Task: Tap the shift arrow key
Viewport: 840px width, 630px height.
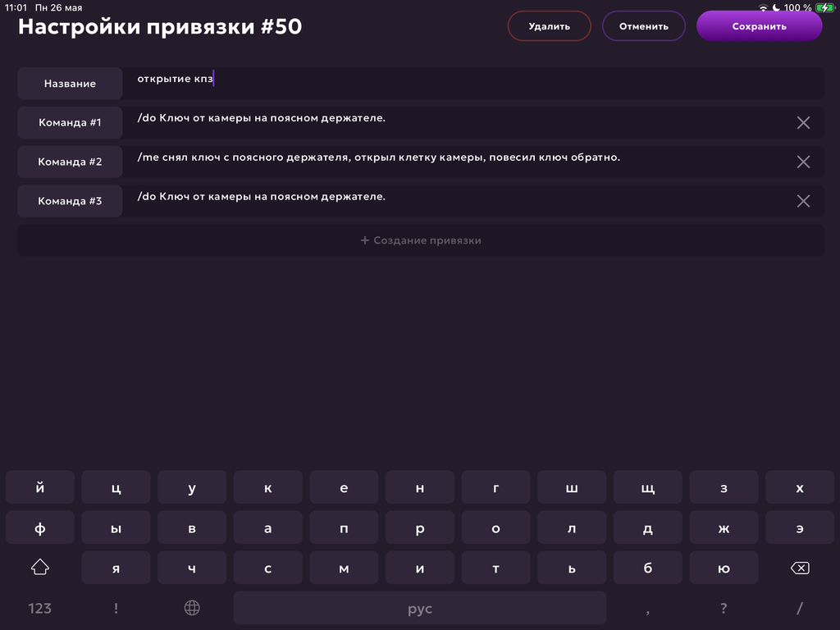Action: (x=40, y=568)
